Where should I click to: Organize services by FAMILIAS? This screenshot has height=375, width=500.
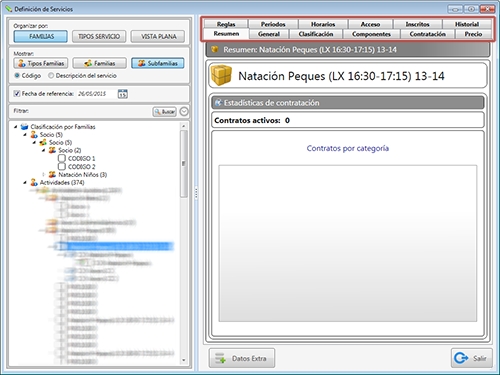tap(41, 36)
